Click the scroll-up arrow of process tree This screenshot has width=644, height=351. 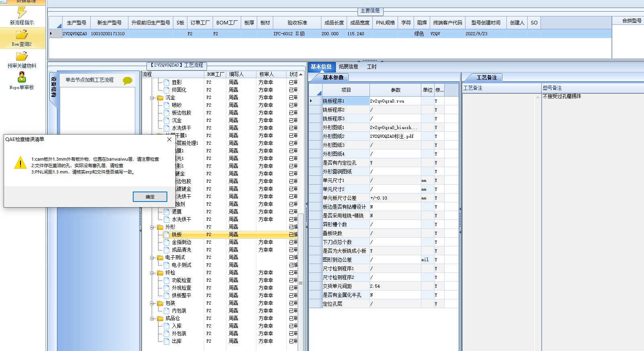coord(301,74)
